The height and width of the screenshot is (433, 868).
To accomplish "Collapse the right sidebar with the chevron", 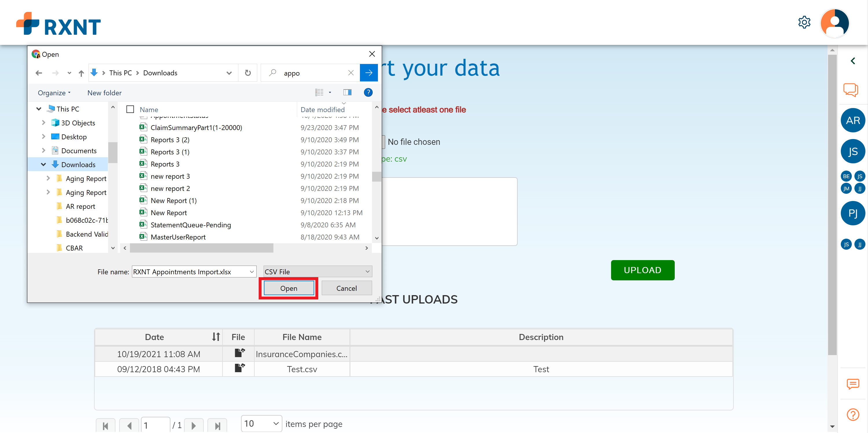I will [x=853, y=61].
